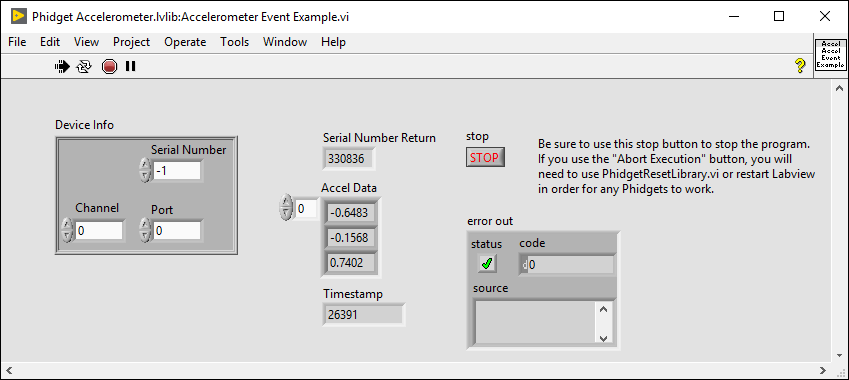Open the Window menu
This screenshot has width=849, height=380.
pyautogui.click(x=285, y=42)
